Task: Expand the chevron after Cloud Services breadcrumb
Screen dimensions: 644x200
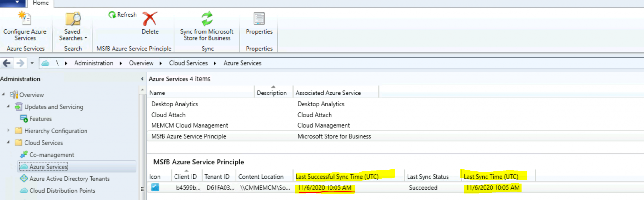Action: [215, 63]
